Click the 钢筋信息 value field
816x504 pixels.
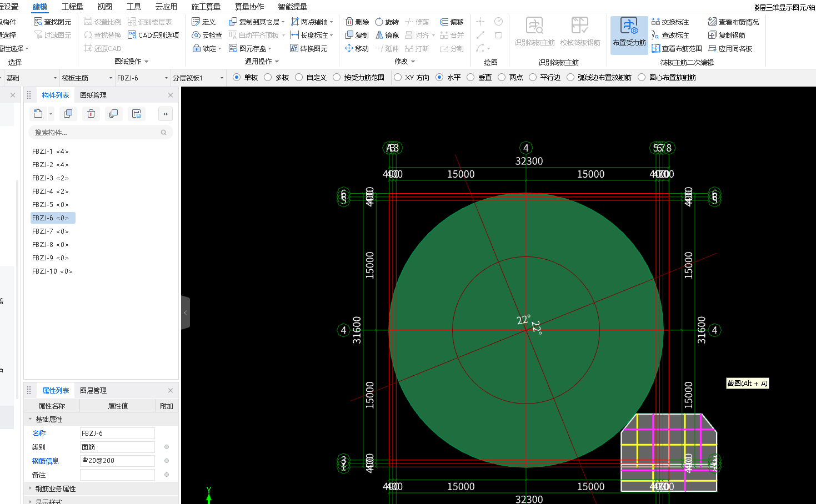tap(117, 461)
